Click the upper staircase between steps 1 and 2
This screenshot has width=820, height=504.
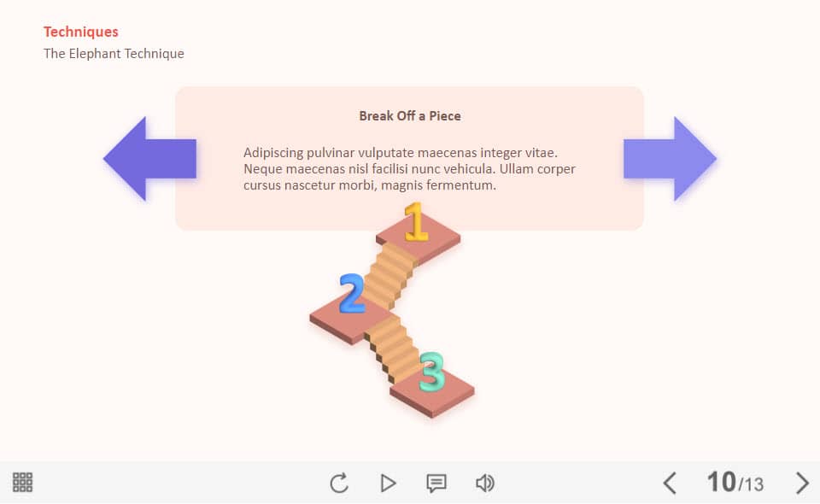click(389, 277)
